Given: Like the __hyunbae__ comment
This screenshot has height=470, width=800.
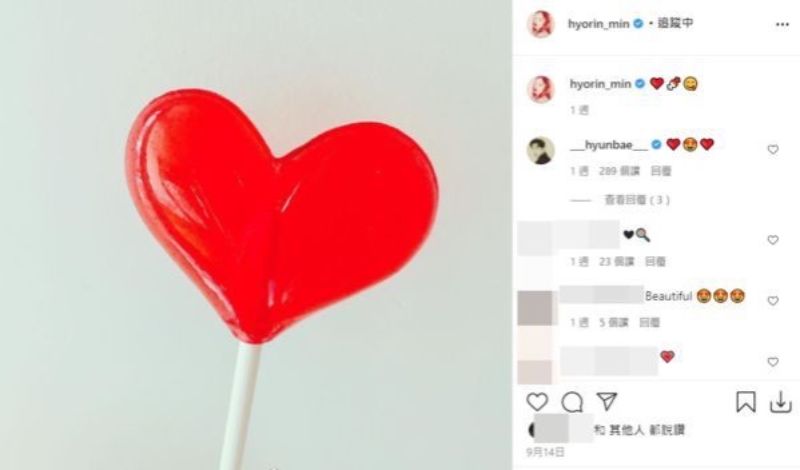Looking at the screenshot, I should pyautogui.click(x=773, y=150).
